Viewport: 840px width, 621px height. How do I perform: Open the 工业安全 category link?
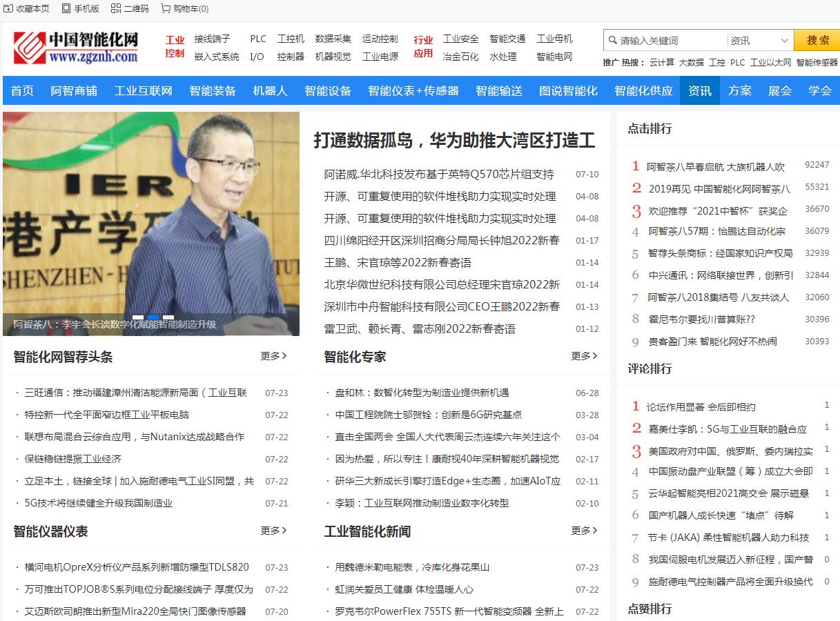pos(461,39)
